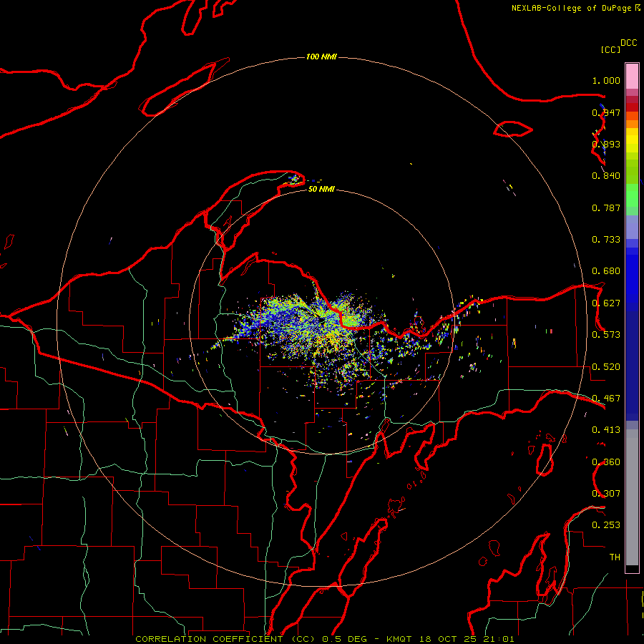644x644 pixels.
Task: Select the 0.413 legend value
Action: pyautogui.click(x=606, y=430)
